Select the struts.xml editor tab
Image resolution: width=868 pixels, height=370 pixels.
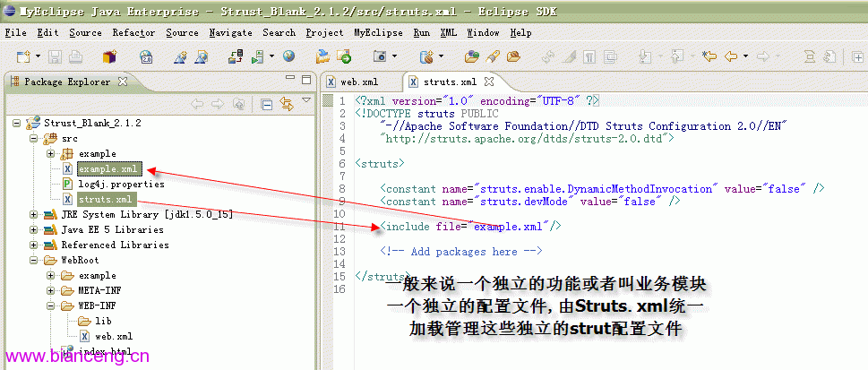450,82
